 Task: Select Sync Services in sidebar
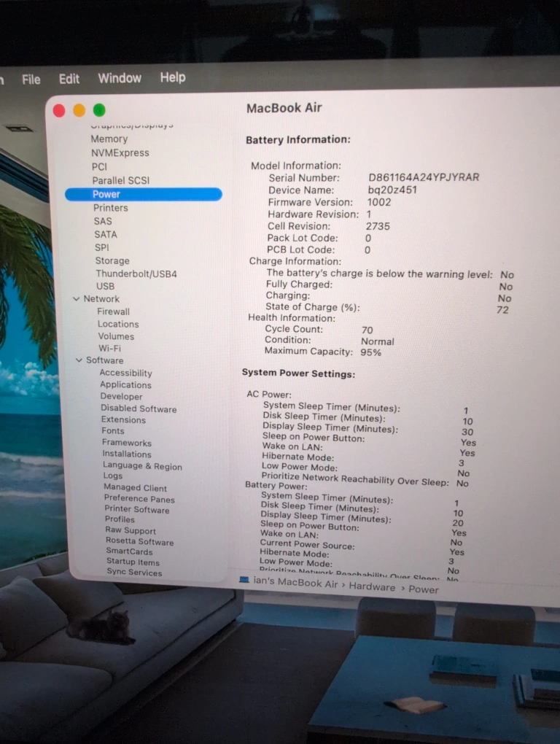[x=134, y=573]
